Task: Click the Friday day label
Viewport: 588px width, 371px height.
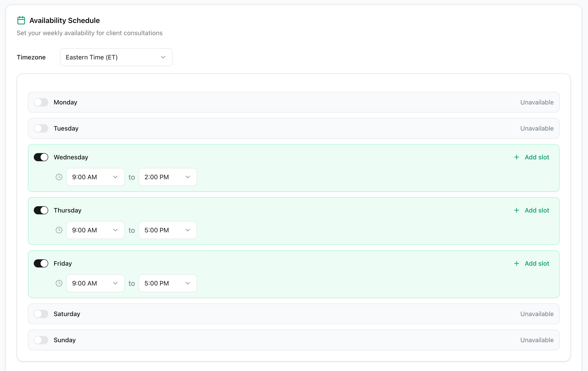Action: [63, 264]
